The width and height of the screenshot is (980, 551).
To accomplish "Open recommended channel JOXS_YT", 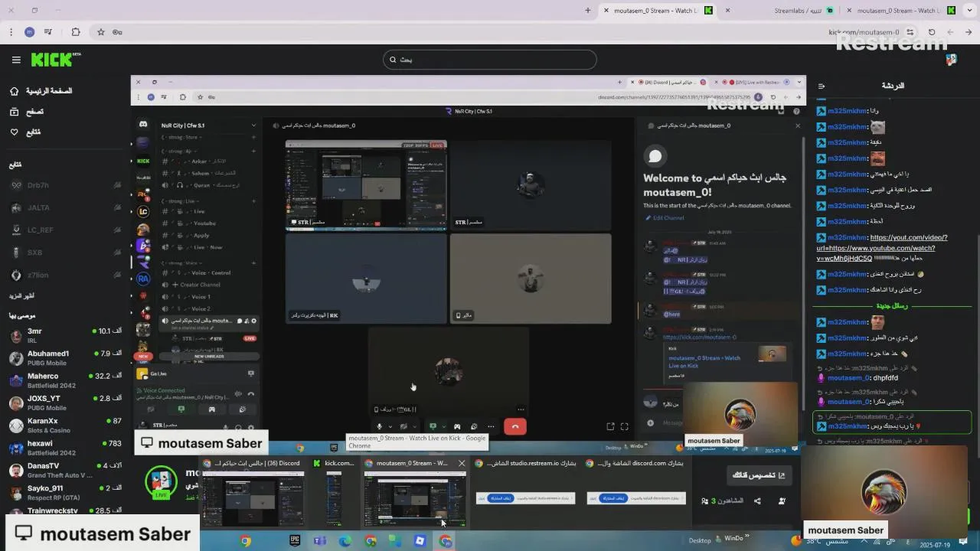I will coord(65,403).
